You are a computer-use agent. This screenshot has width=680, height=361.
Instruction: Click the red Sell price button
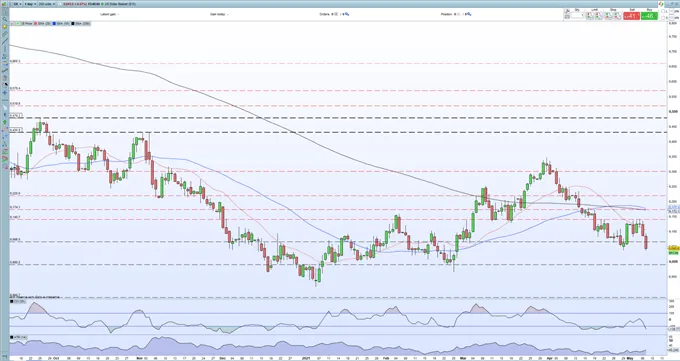point(632,16)
